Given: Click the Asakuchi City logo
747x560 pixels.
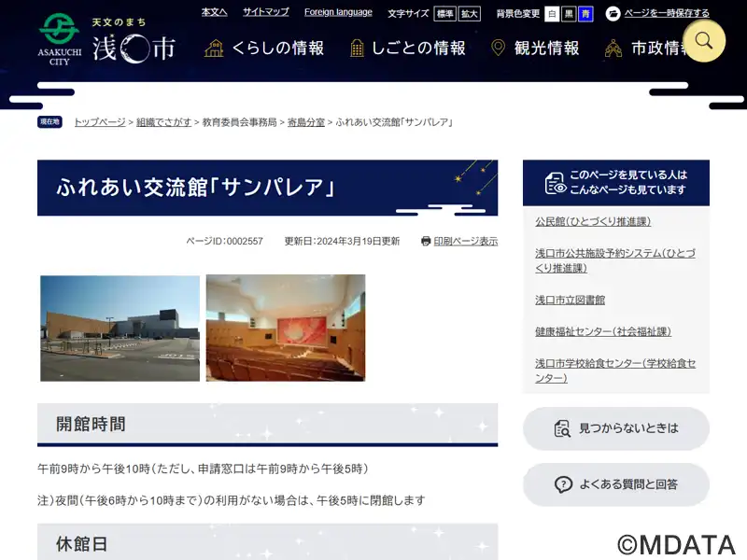Looking at the screenshot, I should point(106,41).
